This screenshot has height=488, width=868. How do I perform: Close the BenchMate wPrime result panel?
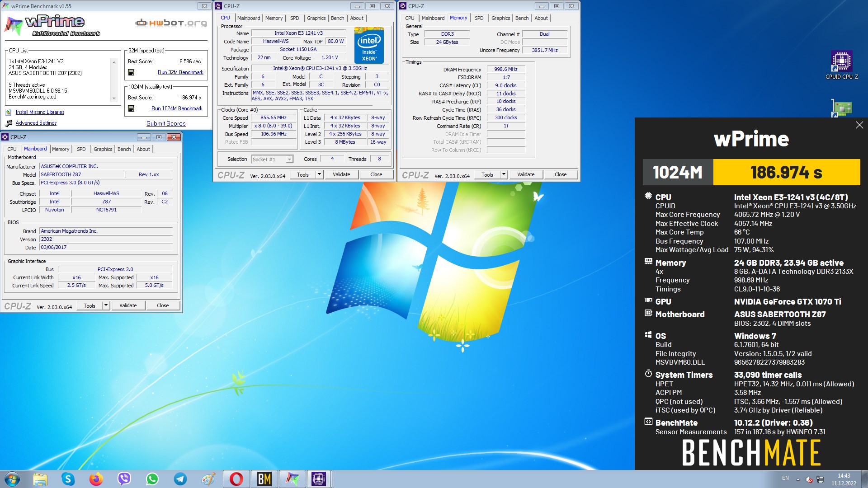tap(859, 125)
